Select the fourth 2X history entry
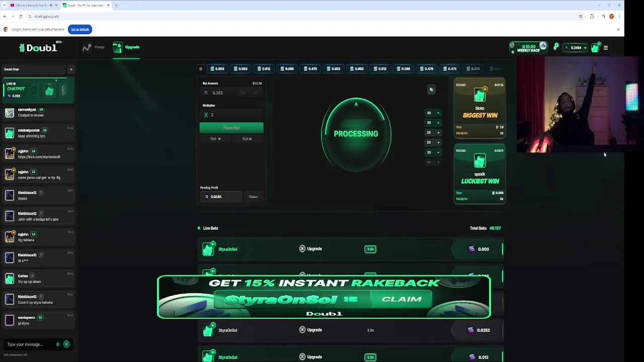 tap(433, 142)
